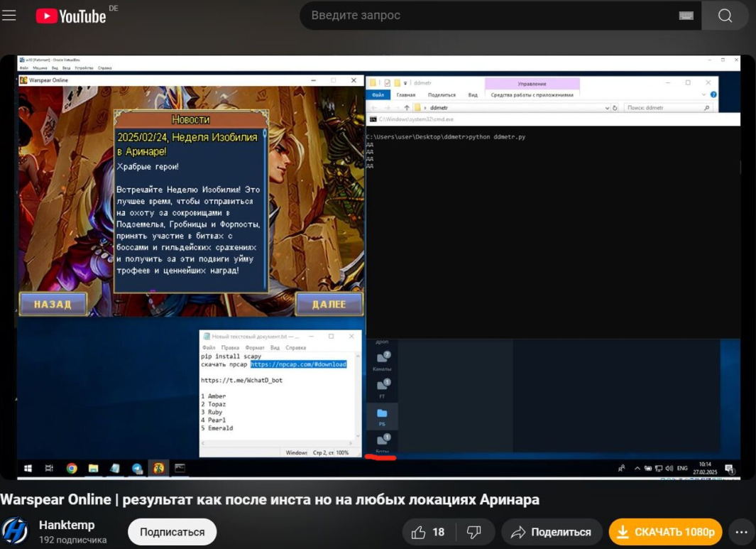Click the Введите запрос search field

point(490,16)
